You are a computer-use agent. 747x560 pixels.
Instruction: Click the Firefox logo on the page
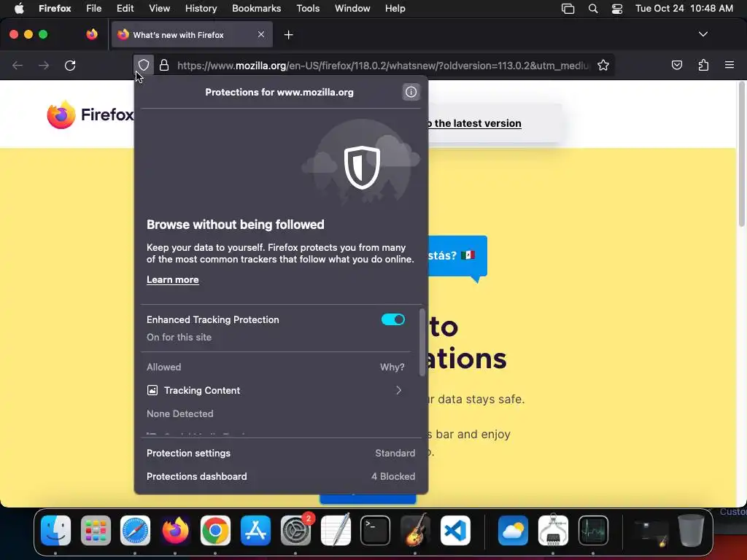(x=90, y=114)
